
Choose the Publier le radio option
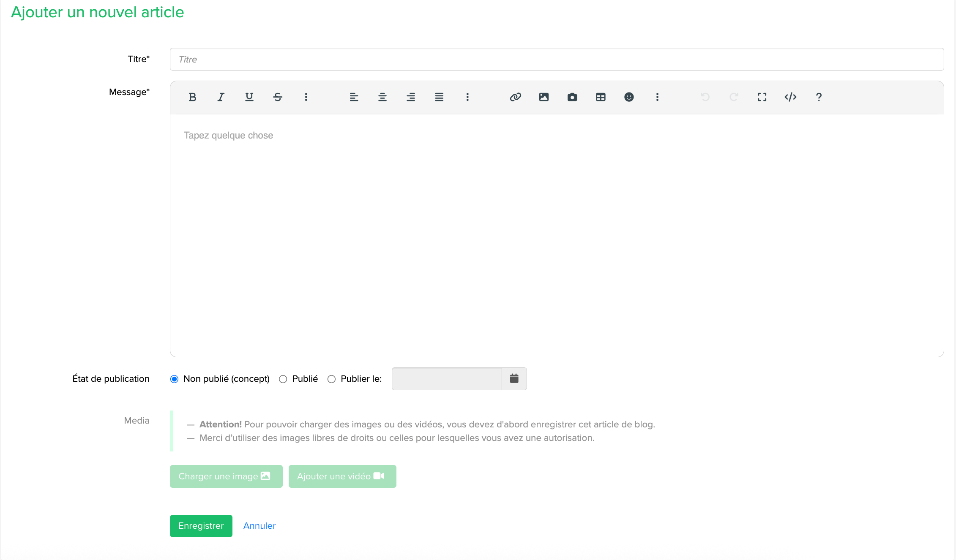pos(332,379)
